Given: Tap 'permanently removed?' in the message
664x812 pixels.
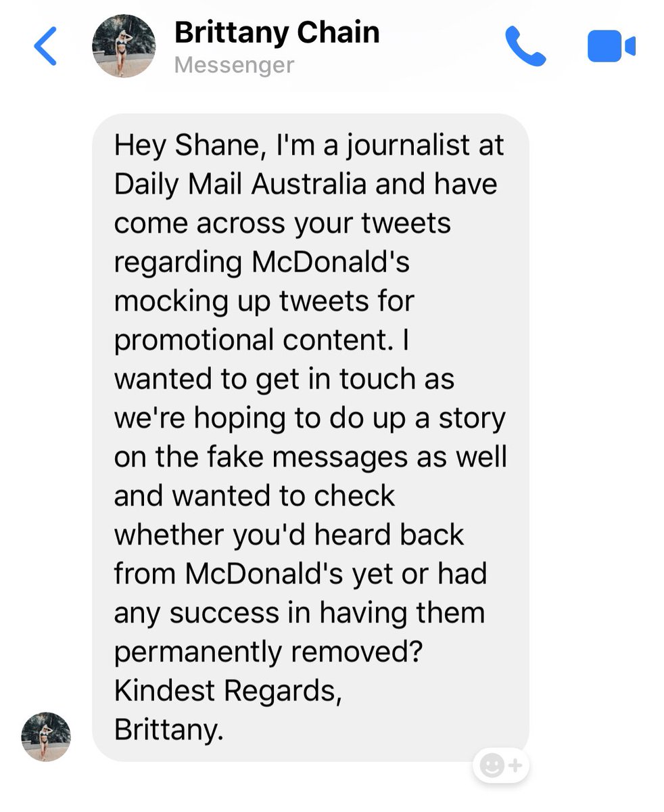Looking at the screenshot, I should pos(268,652).
